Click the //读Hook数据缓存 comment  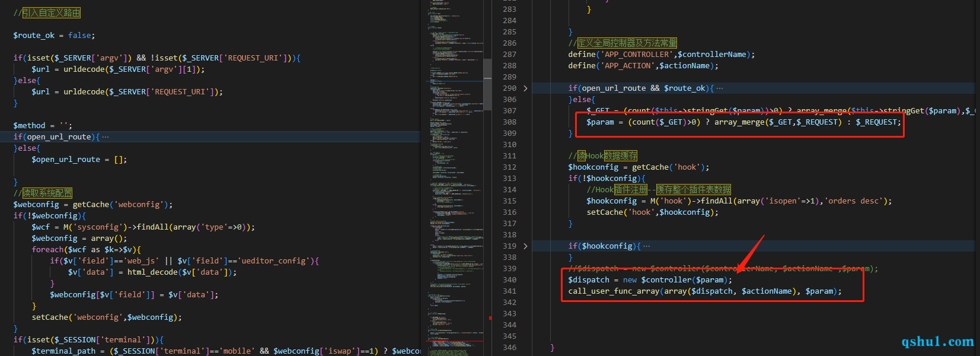[x=602, y=156]
